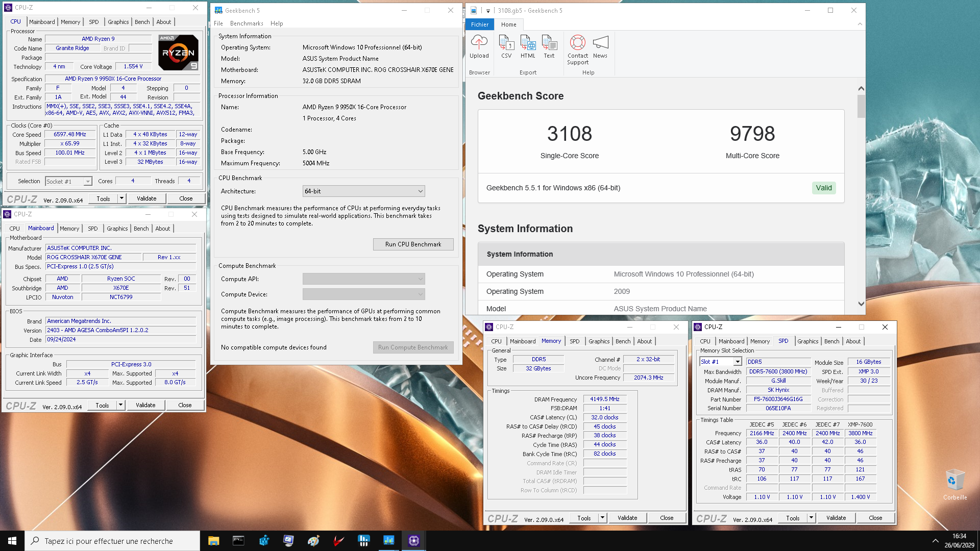
Task: Export results using the CSV icon
Action: pyautogui.click(x=506, y=42)
